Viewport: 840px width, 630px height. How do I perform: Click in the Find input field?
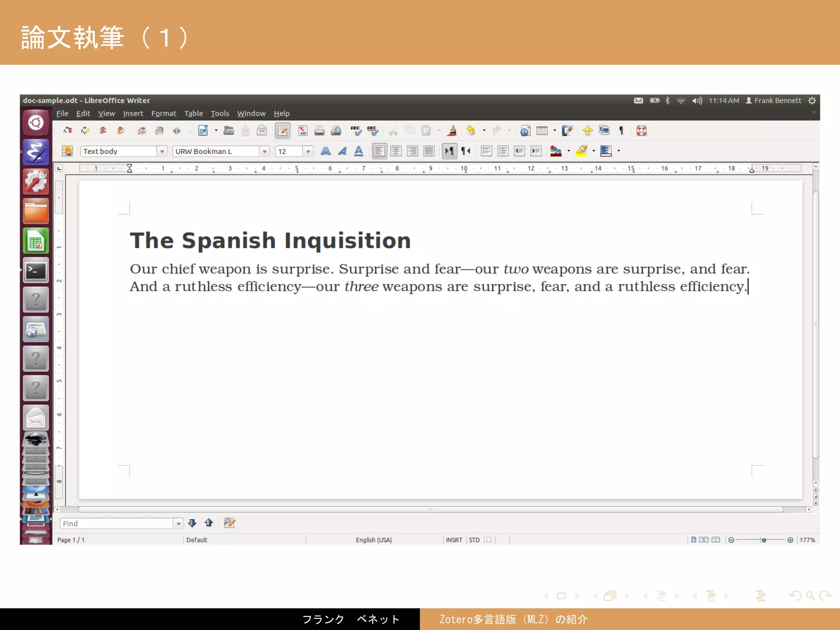(x=117, y=523)
